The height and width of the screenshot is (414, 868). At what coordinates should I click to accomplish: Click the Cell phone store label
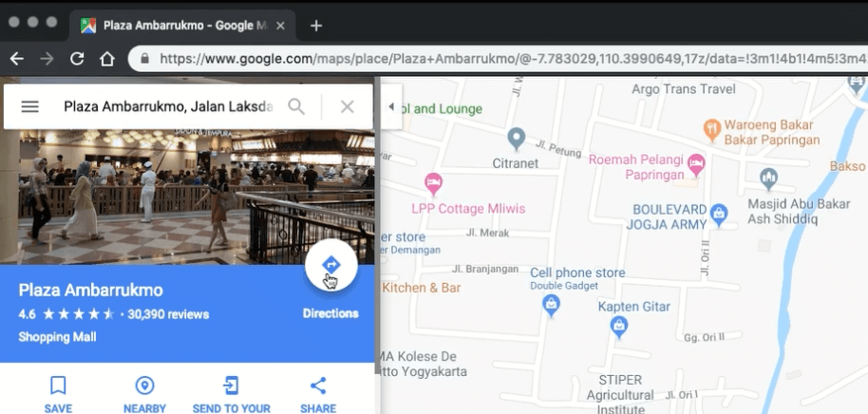tap(577, 273)
